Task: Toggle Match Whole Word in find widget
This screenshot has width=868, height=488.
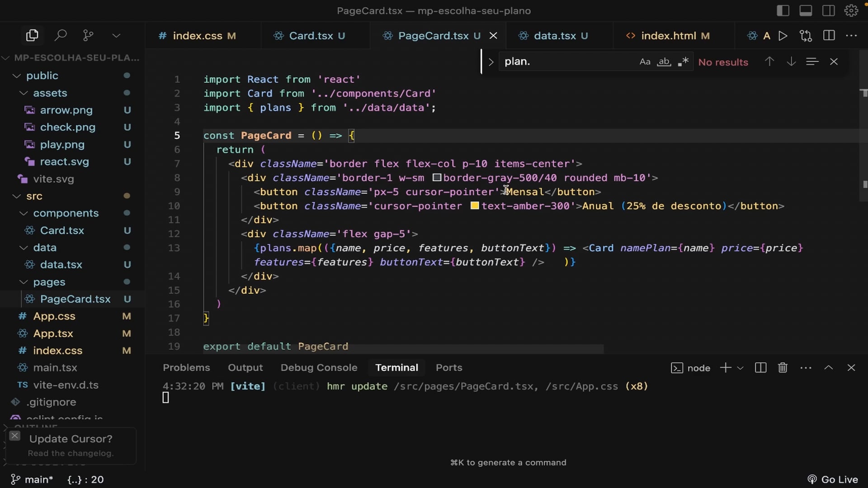Action: click(x=664, y=62)
